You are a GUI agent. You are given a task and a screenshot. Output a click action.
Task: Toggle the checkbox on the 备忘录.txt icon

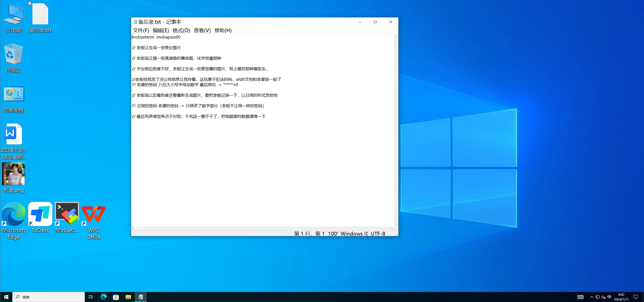pyautogui.click(x=30, y=4)
